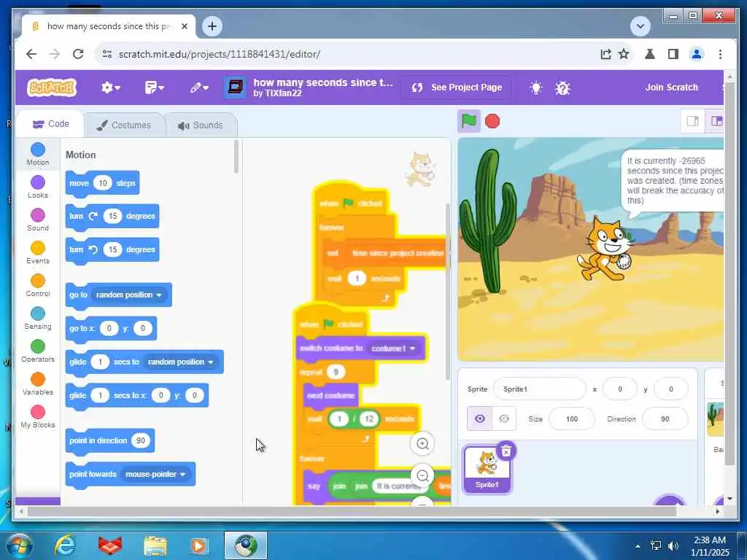Image resolution: width=747 pixels, height=560 pixels.
Task: Hide the sprite with crossed eye icon
Action: (x=503, y=419)
